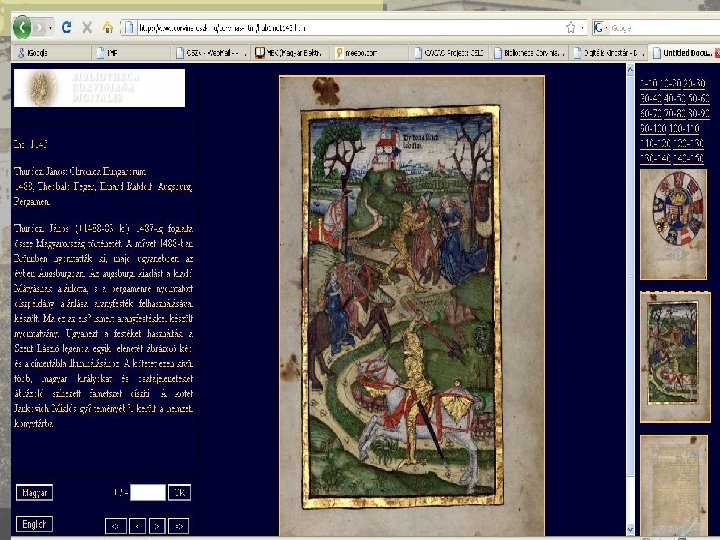Jump to first page with << button
This screenshot has height=540, width=720.
click(x=116, y=526)
